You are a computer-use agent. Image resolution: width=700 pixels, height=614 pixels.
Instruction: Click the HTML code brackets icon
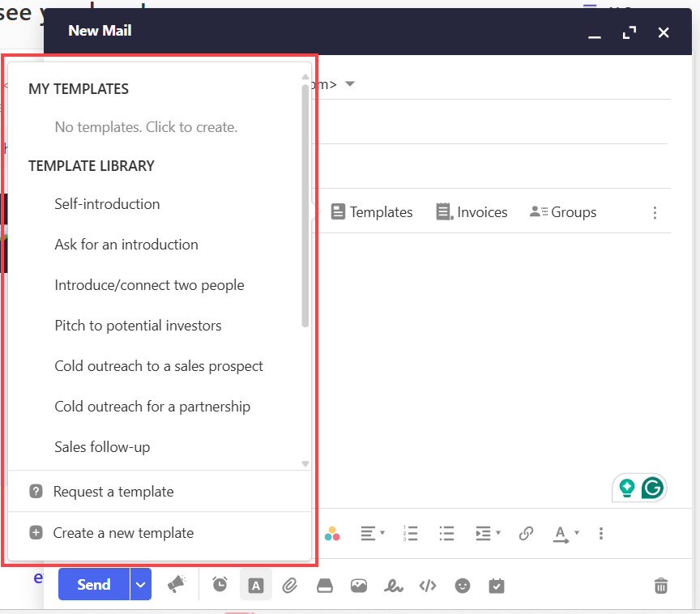point(428,586)
